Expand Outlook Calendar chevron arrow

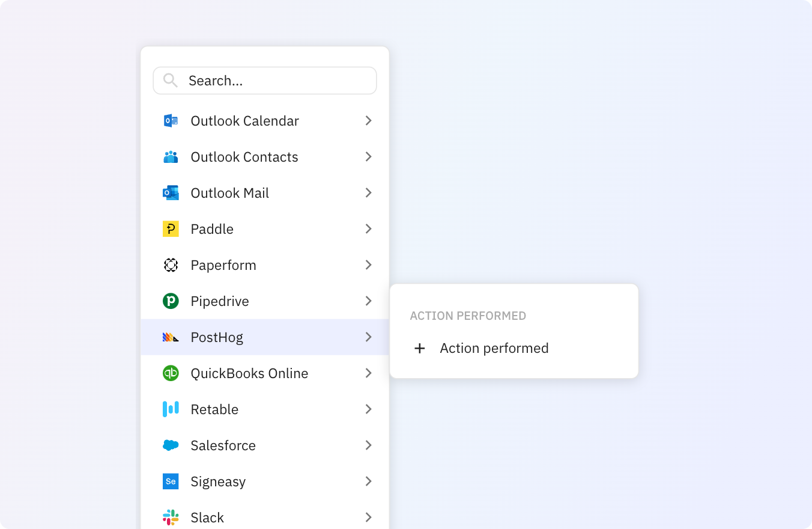[x=369, y=121]
